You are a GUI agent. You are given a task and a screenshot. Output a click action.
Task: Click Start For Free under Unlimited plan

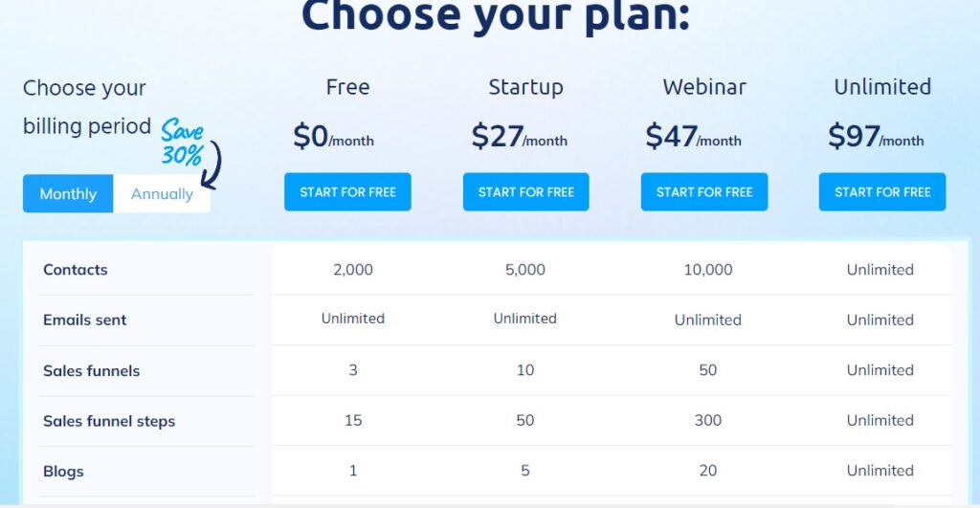882,192
